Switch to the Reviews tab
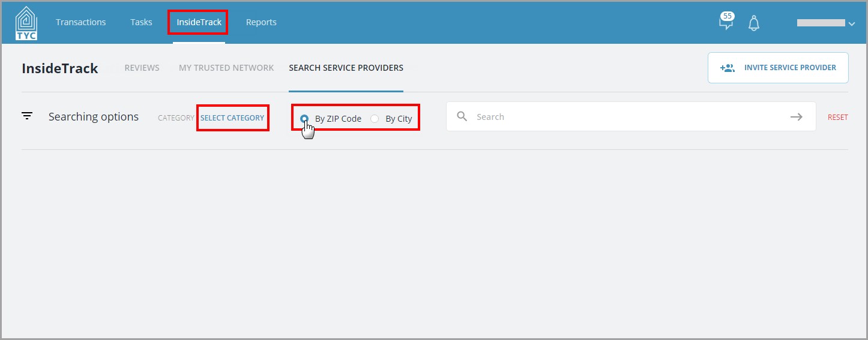This screenshot has height=340, width=868. pos(142,68)
